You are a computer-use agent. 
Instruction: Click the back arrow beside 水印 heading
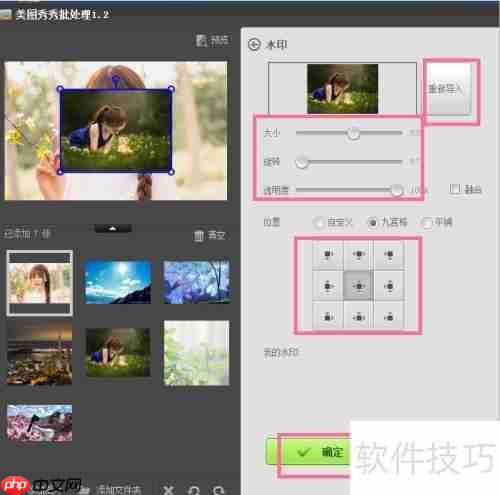point(254,44)
